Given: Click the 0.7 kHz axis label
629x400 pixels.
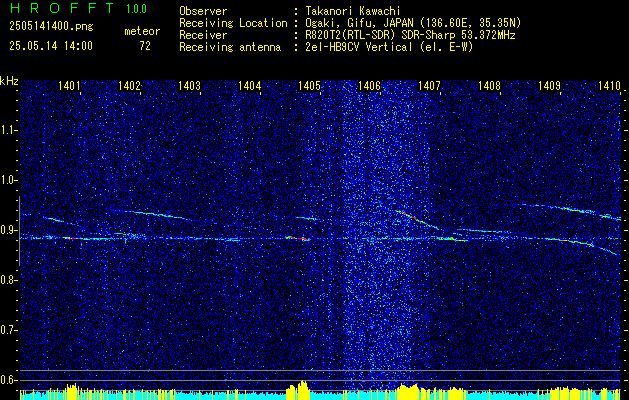Looking at the screenshot, I should 8,330.
